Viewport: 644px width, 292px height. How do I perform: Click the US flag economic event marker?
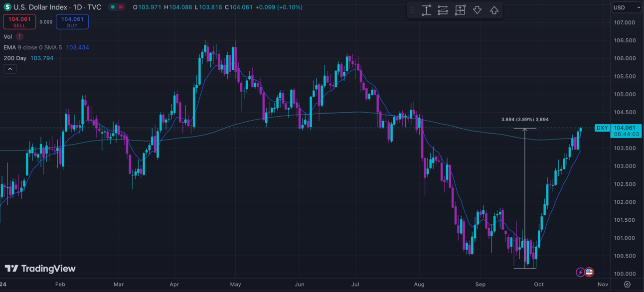[x=589, y=272]
